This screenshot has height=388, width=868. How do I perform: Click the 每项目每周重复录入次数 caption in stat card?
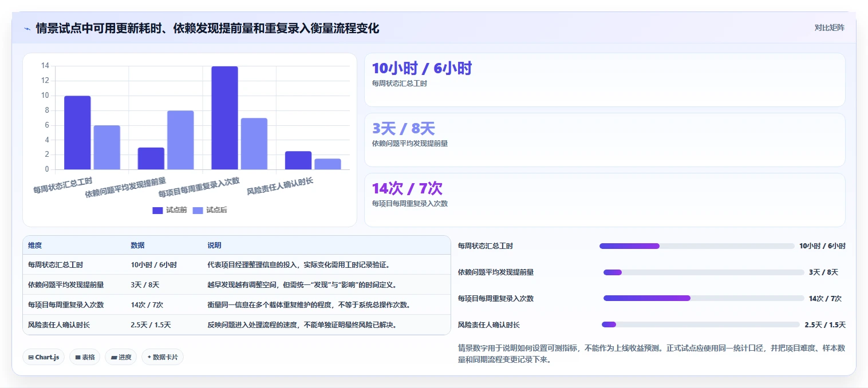coord(410,204)
